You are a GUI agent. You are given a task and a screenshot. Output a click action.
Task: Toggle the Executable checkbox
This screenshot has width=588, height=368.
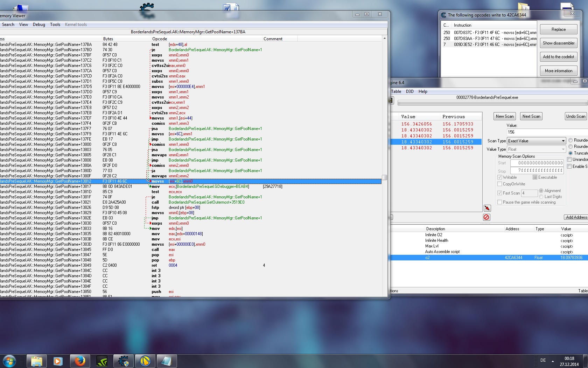pos(535,177)
